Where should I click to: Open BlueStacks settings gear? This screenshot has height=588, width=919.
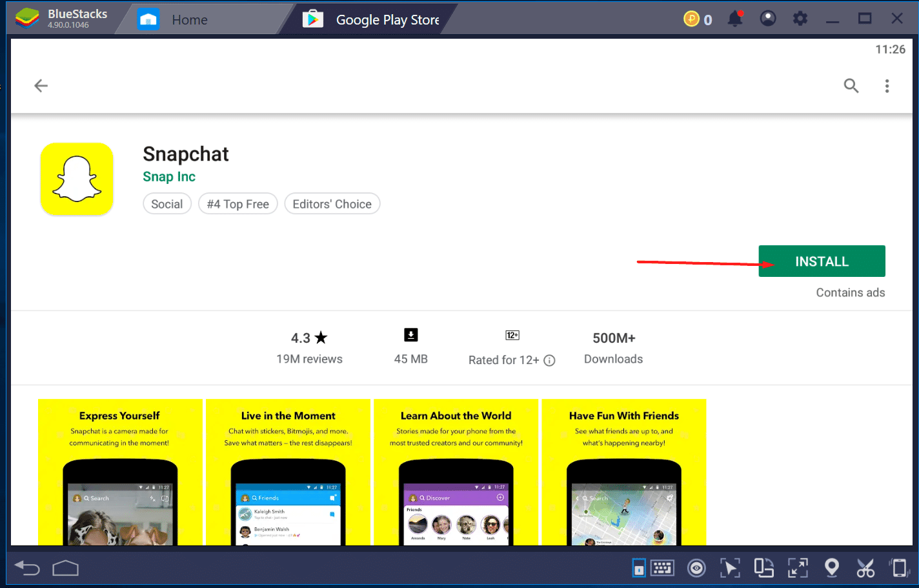coord(800,19)
